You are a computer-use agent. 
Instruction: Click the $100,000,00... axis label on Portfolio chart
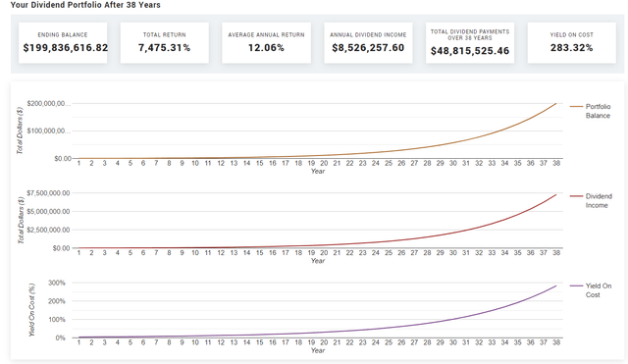[x=48, y=130]
